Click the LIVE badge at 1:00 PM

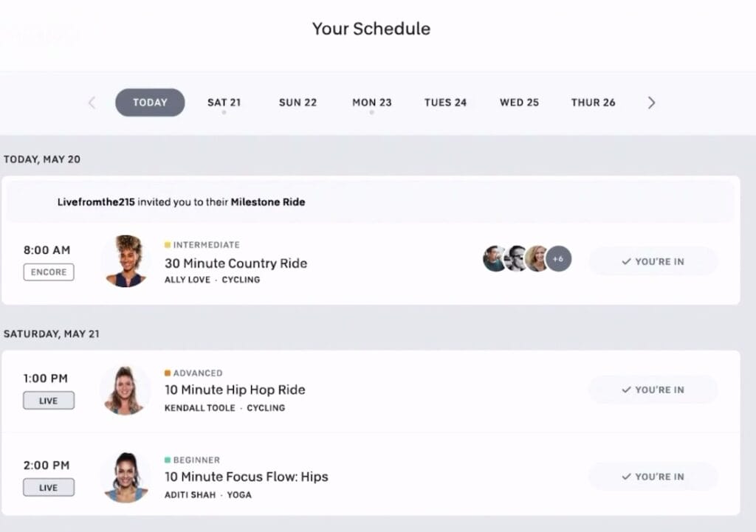(x=49, y=401)
